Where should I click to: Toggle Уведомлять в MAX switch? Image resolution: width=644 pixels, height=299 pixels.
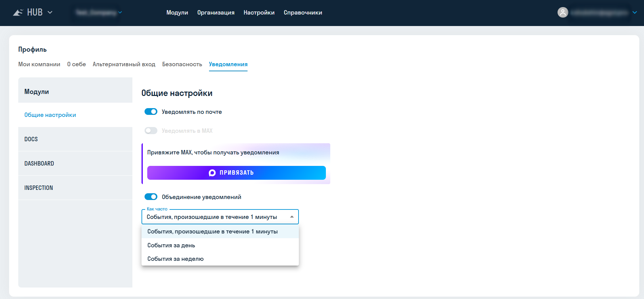point(151,130)
